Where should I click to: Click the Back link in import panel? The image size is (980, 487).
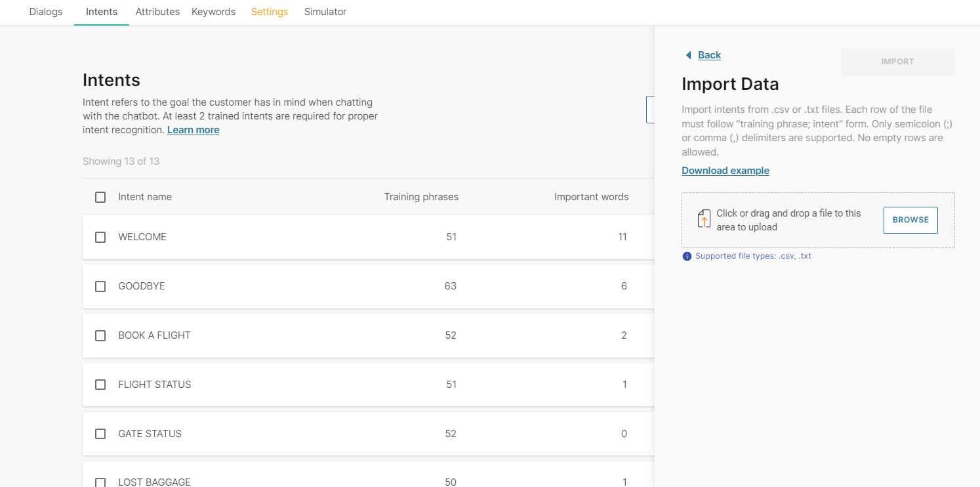coord(709,55)
